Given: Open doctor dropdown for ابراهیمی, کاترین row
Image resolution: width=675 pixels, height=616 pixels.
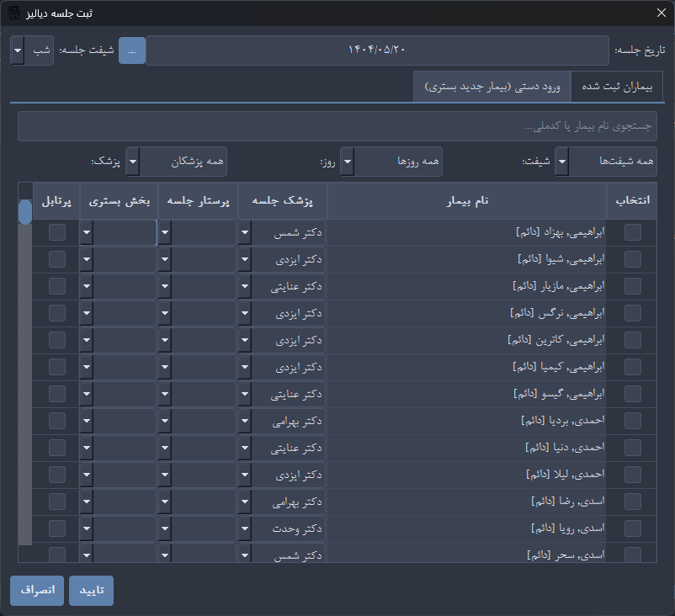Looking at the screenshot, I should 245,340.
